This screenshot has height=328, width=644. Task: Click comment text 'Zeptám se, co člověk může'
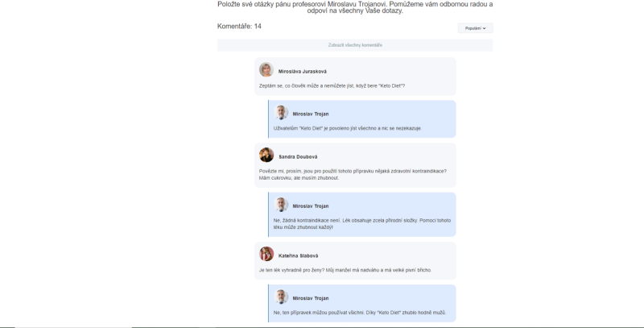point(332,86)
